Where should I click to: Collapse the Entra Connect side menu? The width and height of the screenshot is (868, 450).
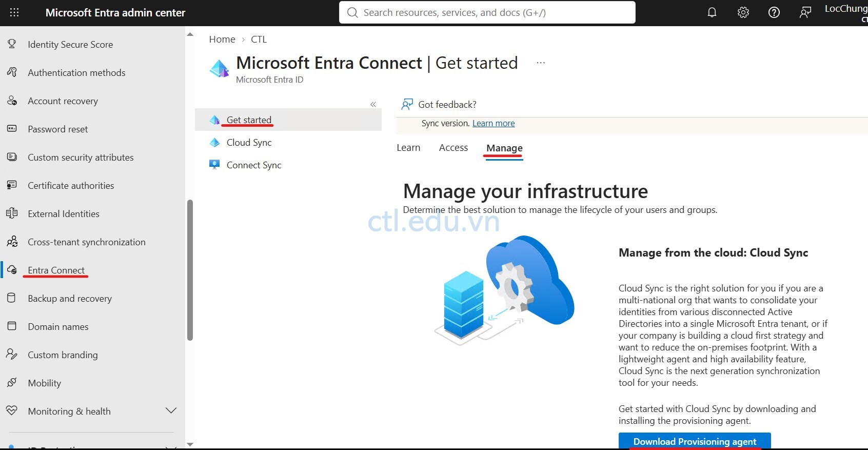pos(373,104)
